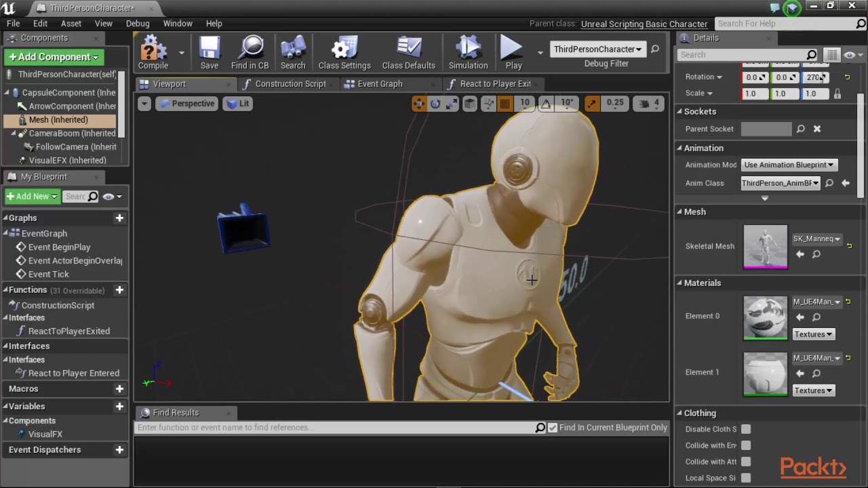Add a new graph with the Graphs plus icon
Viewport: 868px width, 488px height.
coord(119,218)
